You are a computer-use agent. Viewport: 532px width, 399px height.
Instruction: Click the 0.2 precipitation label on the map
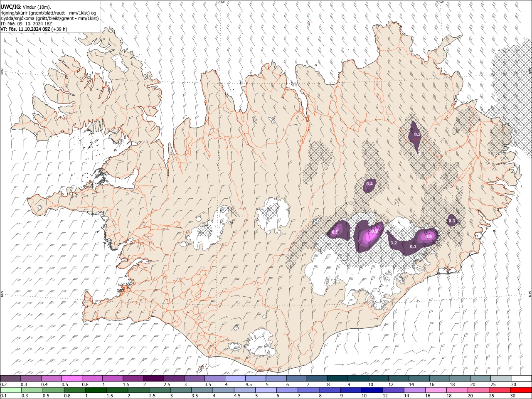click(394, 243)
